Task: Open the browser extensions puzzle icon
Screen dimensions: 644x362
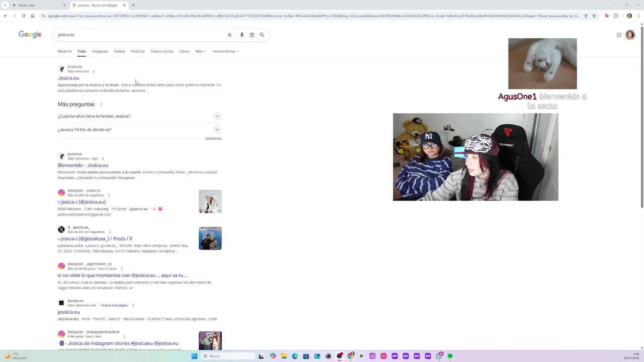Action: click(616, 16)
